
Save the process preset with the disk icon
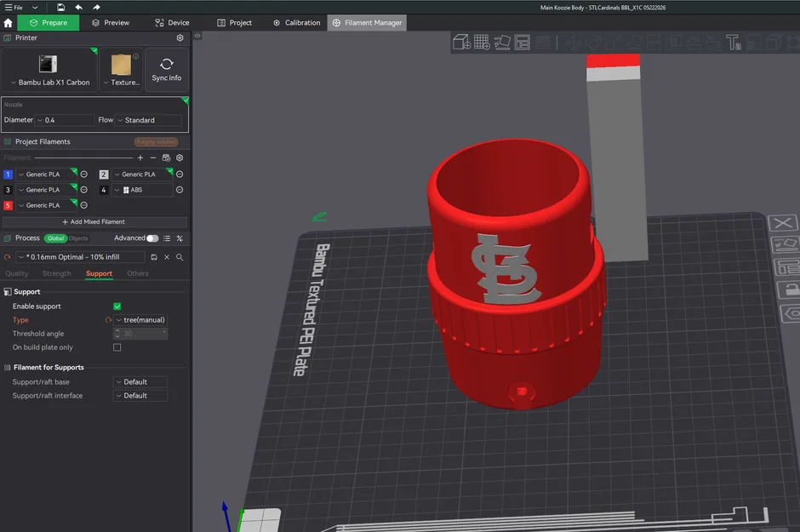[154, 257]
